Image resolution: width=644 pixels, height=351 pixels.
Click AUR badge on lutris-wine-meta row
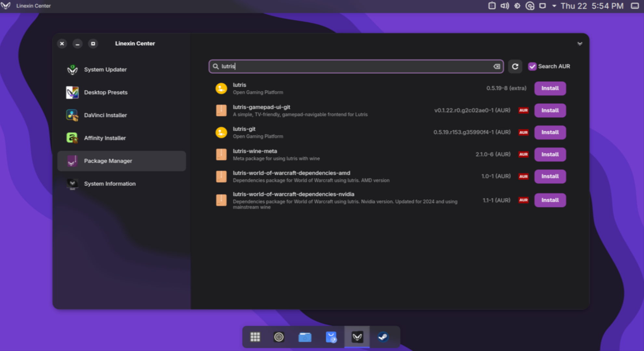523,154
